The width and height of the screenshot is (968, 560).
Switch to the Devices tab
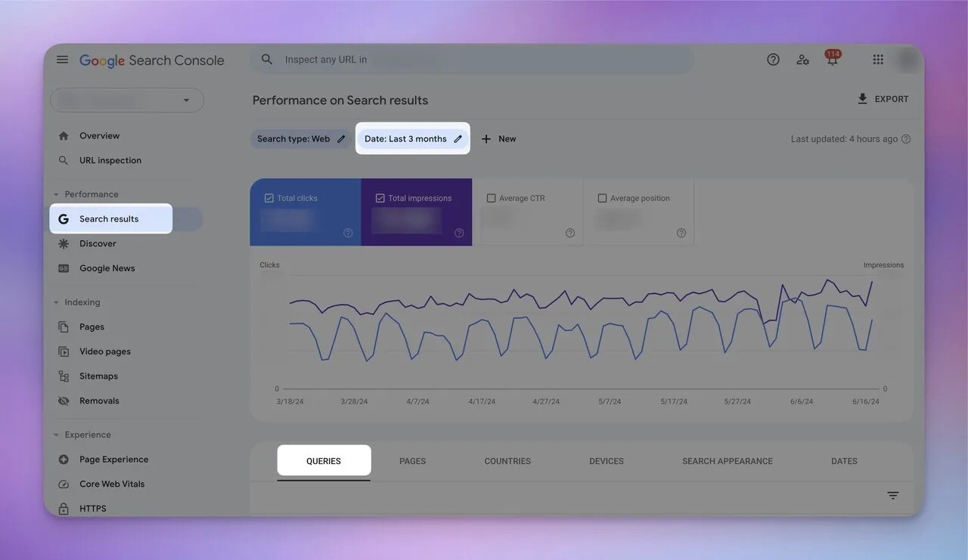point(607,461)
